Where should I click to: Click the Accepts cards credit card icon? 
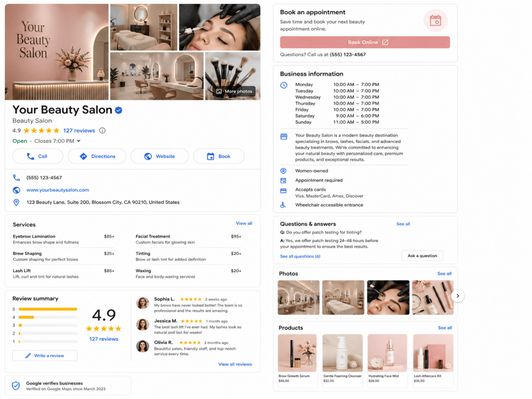pos(283,191)
